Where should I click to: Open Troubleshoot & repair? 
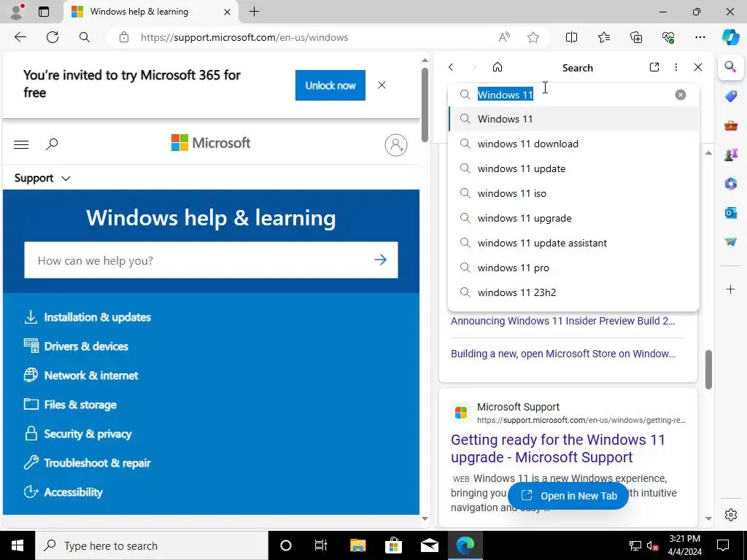[x=88, y=463]
